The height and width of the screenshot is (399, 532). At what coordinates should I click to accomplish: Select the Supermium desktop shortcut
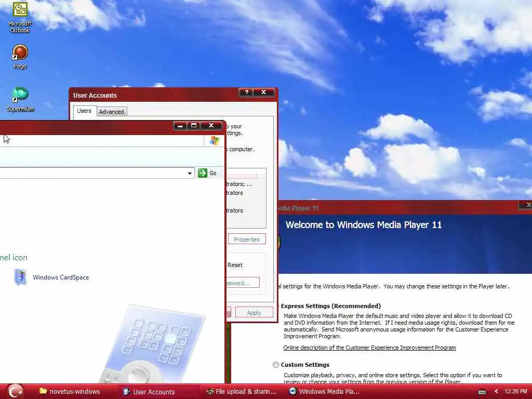[x=20, y=99]
